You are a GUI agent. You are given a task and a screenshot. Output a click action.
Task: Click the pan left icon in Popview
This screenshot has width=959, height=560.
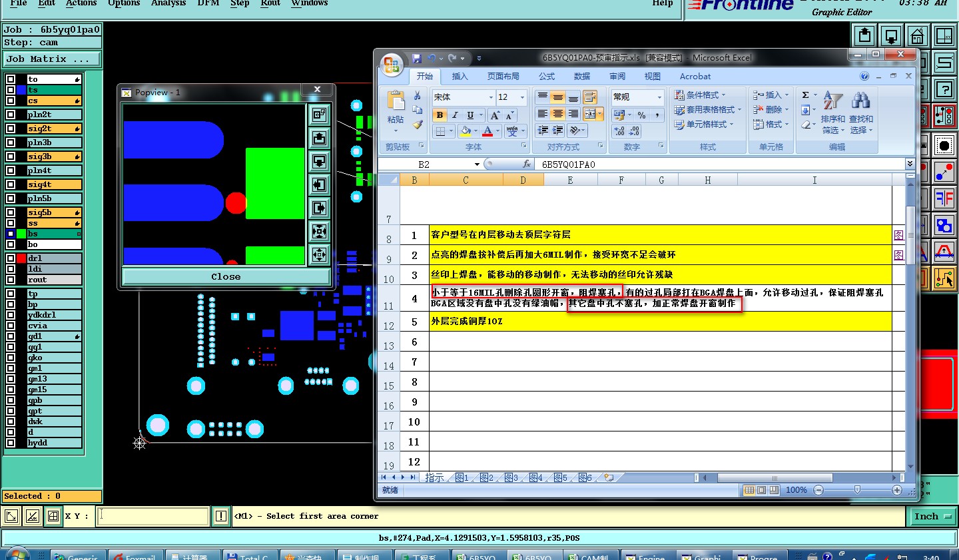coord(320,184)
